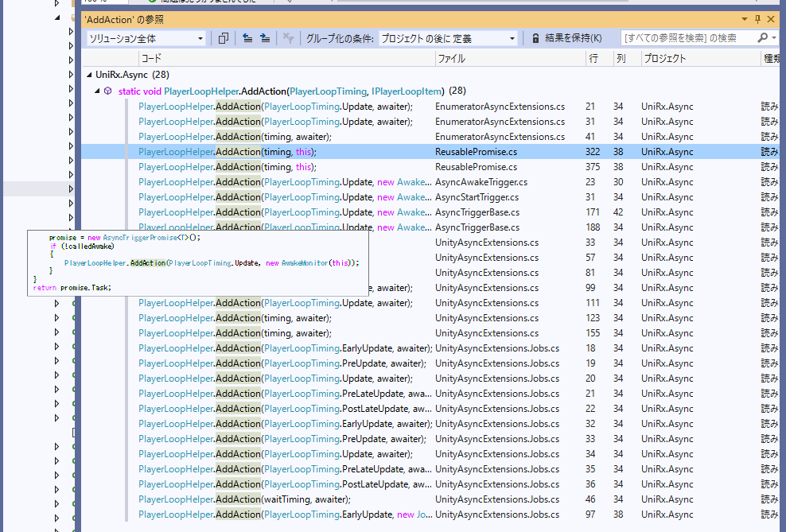Sort by the プロジェクト column header
This screenshot has height=532, width=786.
(701, 59)
